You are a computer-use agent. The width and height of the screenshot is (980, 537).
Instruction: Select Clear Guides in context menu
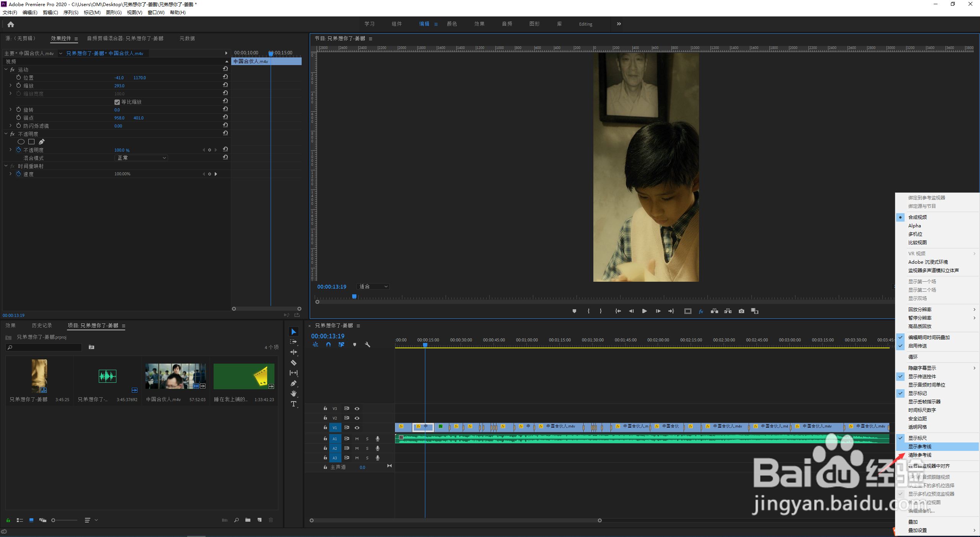coord(937,455)
